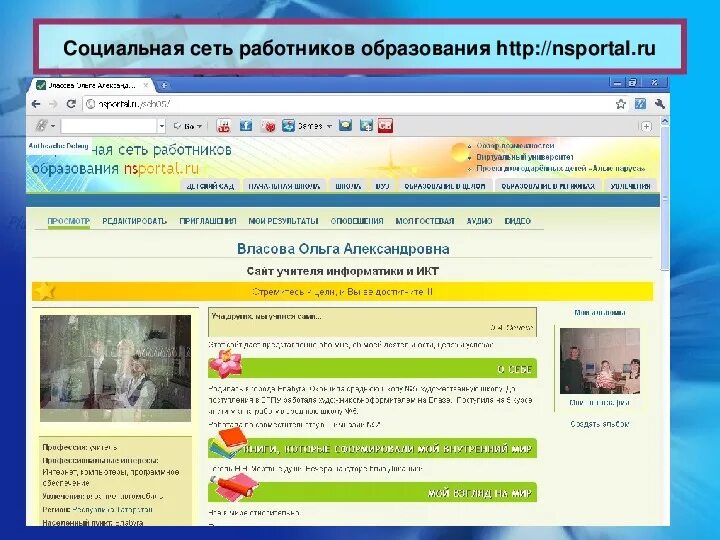Screen dimensions: 720x540
Task: Open the ВУЗ site tab
Action: tap(382, 186)
